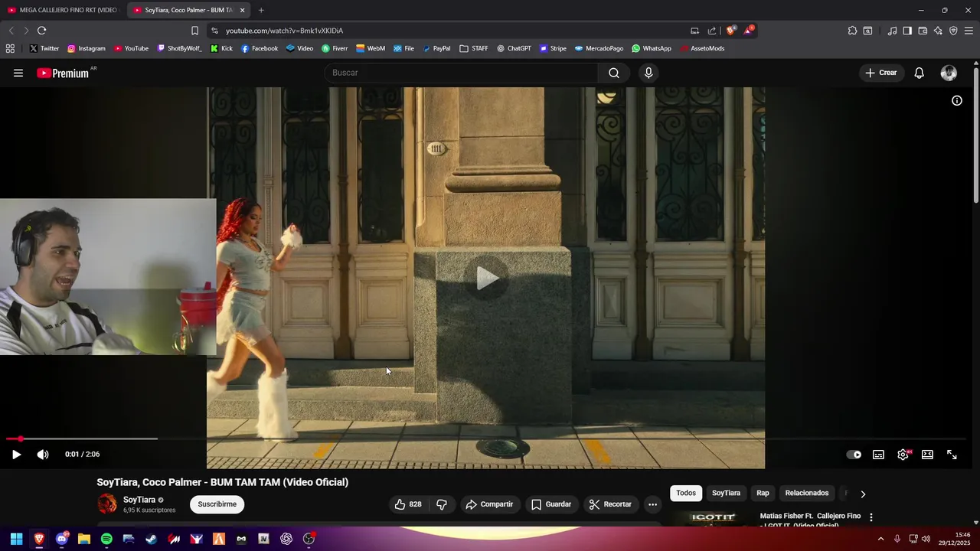Open the Brave VPN shield icon
Image resolution: width=980 pixels, height=551 pixels.
[953, 31]
